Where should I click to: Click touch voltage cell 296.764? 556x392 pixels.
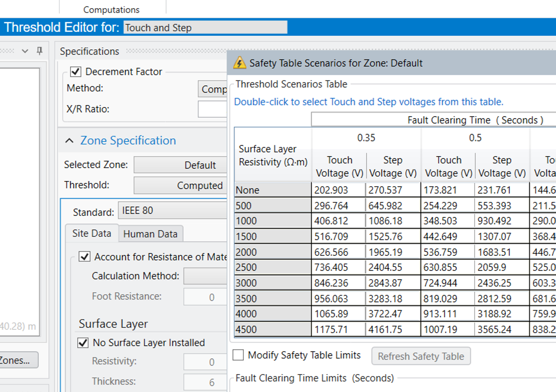point(339,205)
